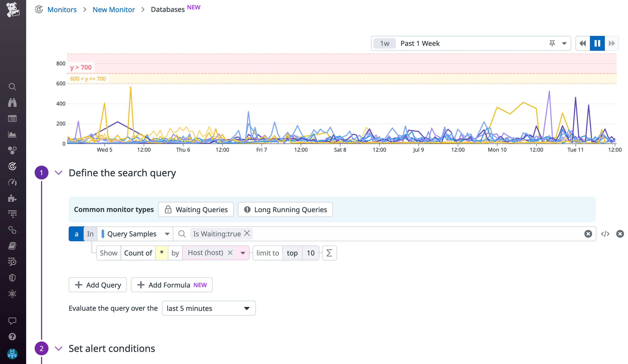Remove the Is Waiting:true filter
Viewport: 628px width, 364px height.
(x=247, y=234)
